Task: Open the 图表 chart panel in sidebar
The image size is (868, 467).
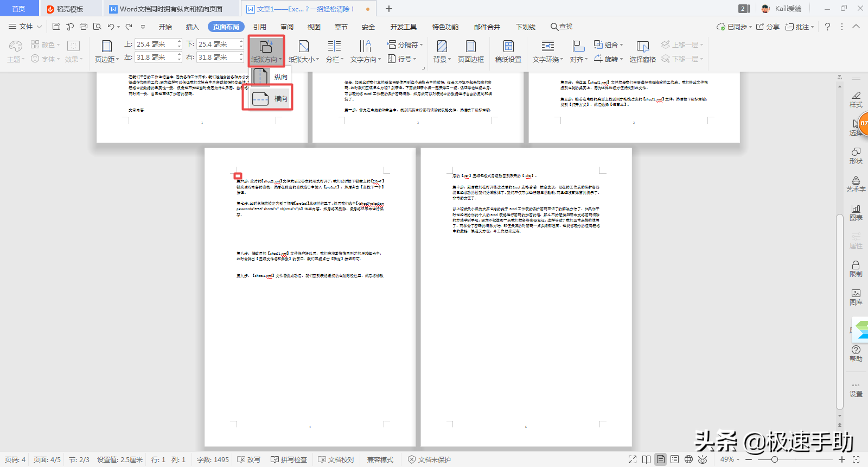Action: (x=856, y=212)
